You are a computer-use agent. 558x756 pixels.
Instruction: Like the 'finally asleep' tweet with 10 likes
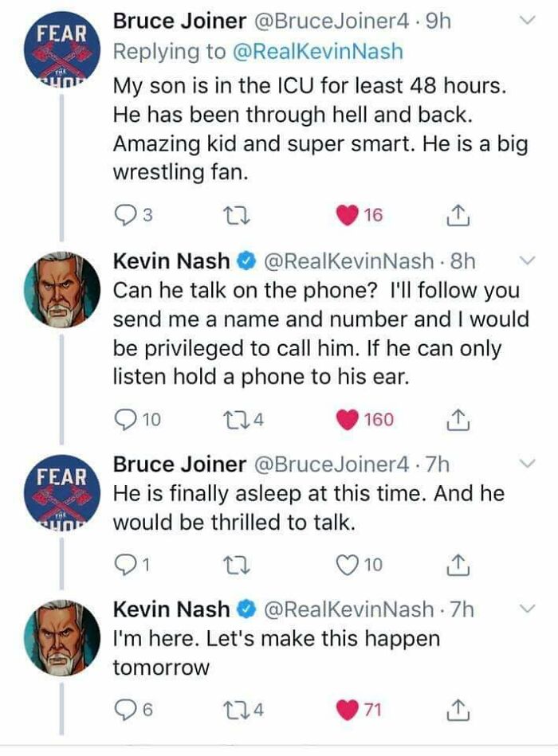coord(348,565)
